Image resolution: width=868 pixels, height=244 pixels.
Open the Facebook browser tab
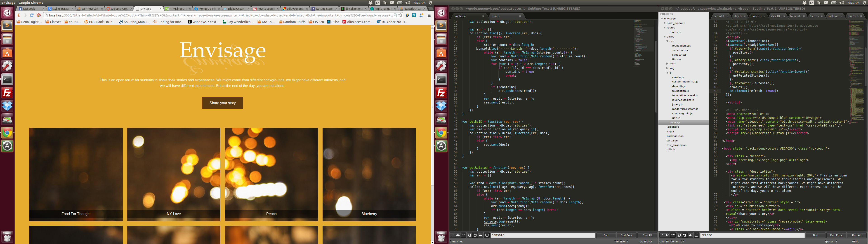click(29, 9)
